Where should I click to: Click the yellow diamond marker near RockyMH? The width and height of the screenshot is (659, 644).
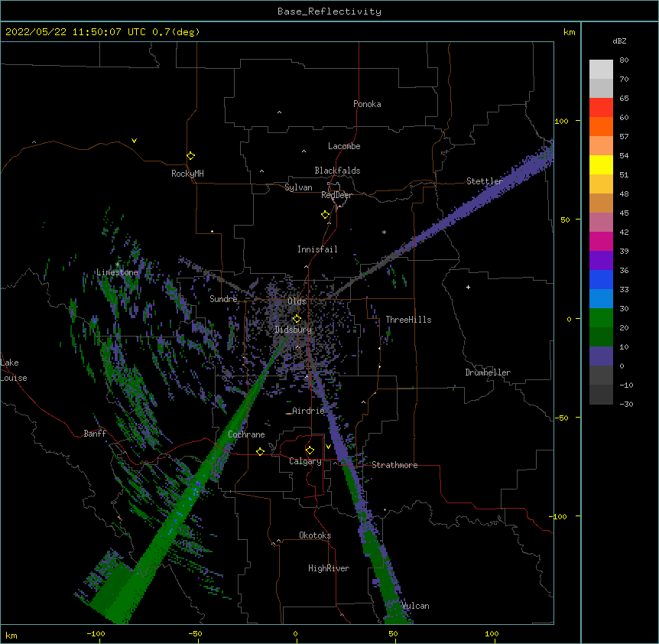point(190,156)
